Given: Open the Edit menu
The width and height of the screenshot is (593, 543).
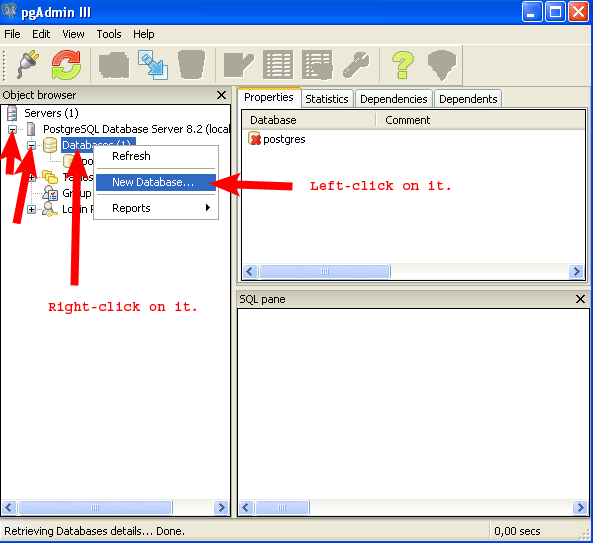Looking at the screenshot, I should pos(41,34).
